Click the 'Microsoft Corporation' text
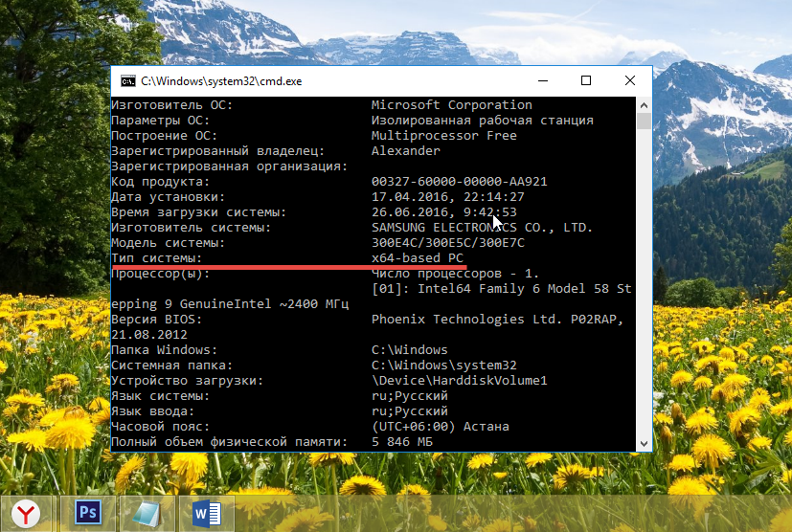The image size is (792, 532). click(x=451, y=105)
